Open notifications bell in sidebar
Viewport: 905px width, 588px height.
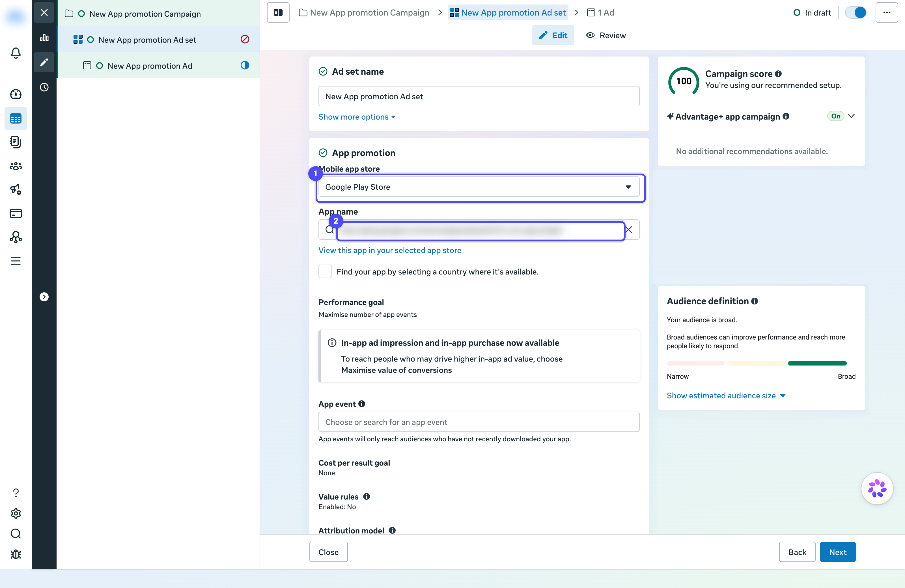click(16, 53)
